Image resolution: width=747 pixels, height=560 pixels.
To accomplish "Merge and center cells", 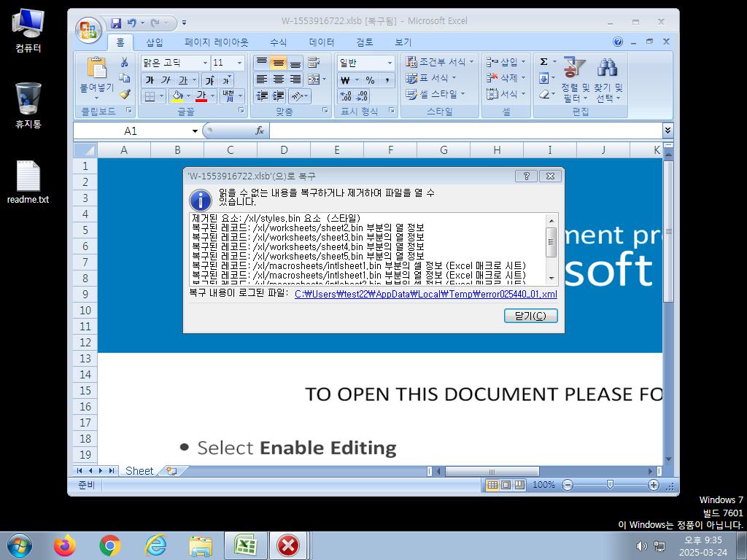I will [314, 79].
